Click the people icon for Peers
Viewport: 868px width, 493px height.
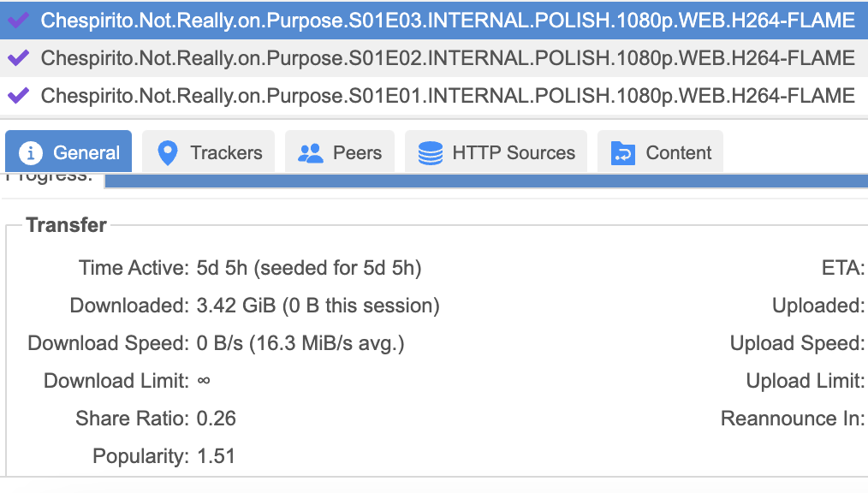310,153
